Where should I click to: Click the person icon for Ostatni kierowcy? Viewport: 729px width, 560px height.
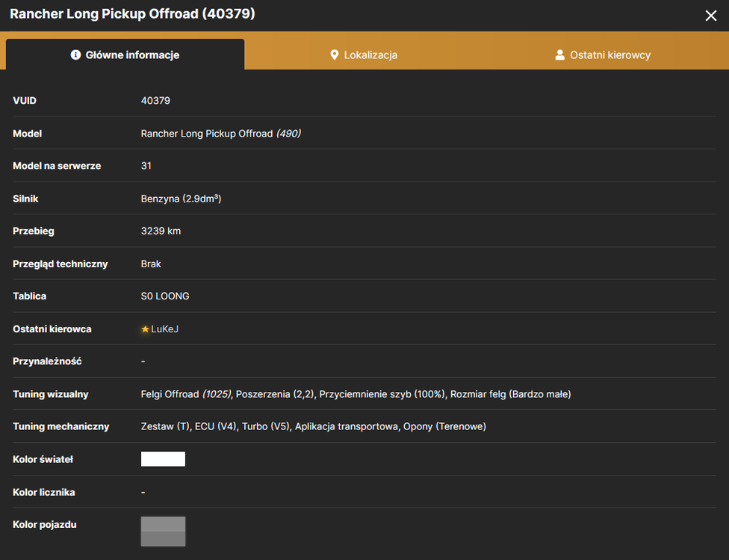point(559,55)
